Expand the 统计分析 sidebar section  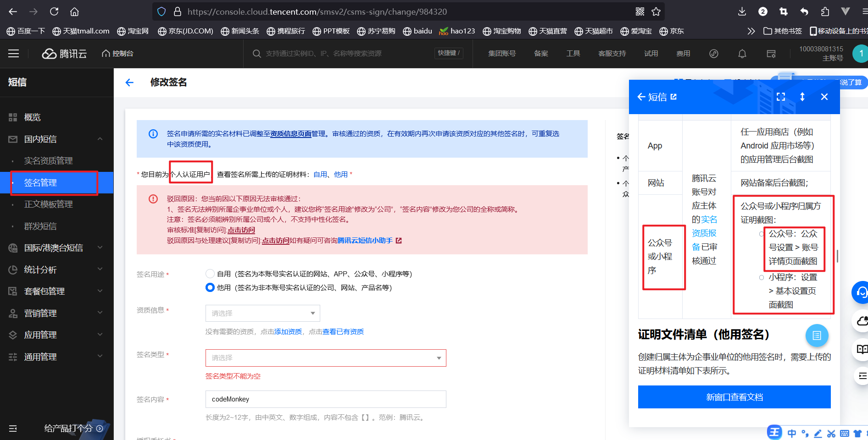tap(100, 269)
